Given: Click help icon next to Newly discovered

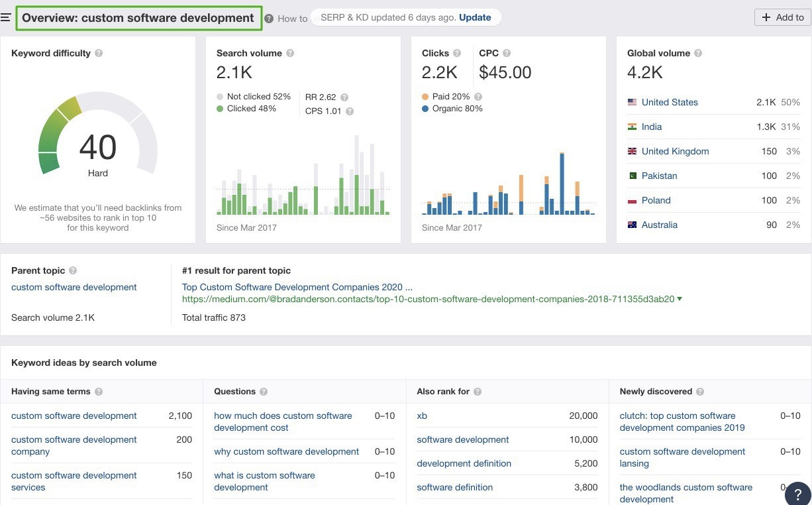Looking at the screenshot, I should 700,392.
